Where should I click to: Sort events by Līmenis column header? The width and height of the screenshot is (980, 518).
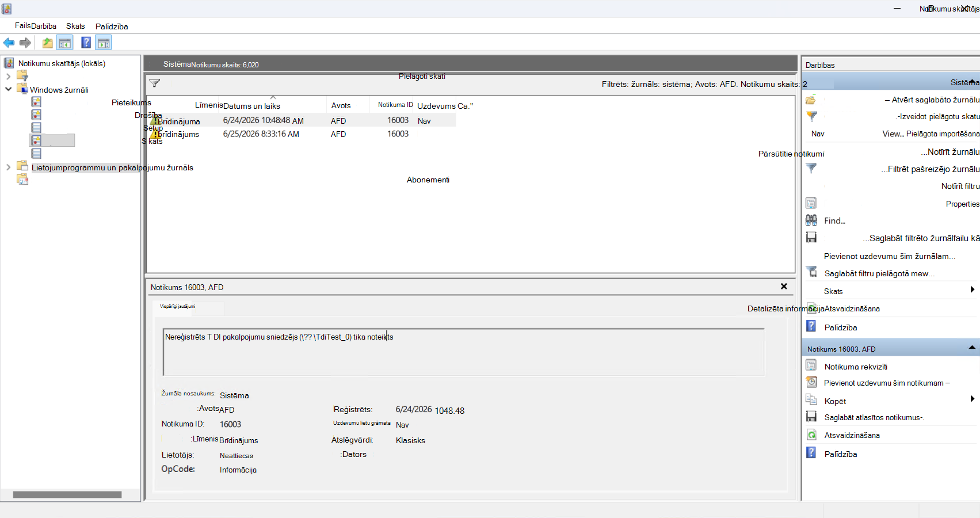point(209,105)
